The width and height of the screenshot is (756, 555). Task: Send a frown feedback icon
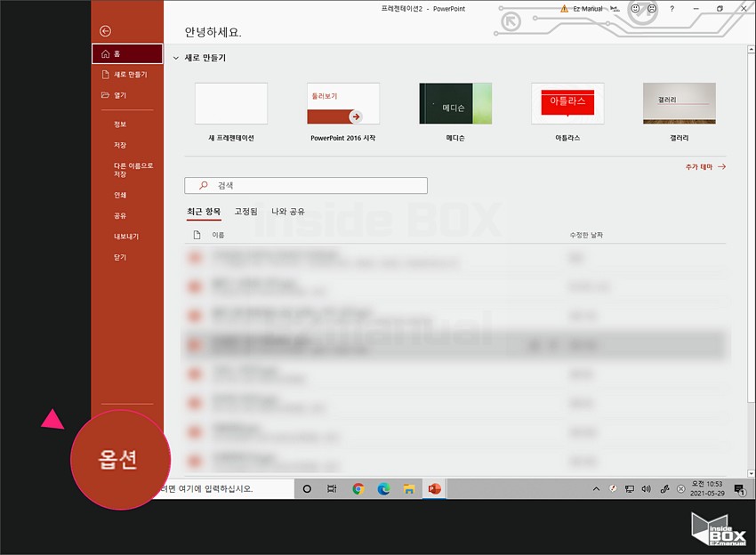click(x=652, y=8)
